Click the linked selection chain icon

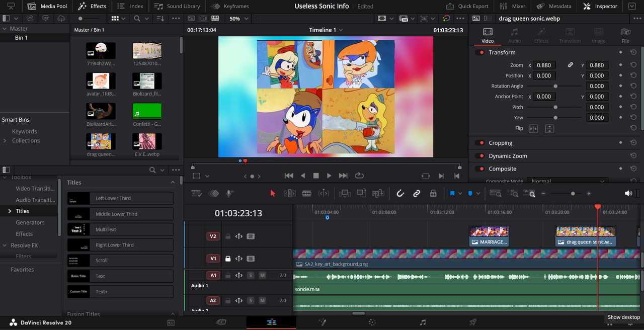(x=417, y=193)
